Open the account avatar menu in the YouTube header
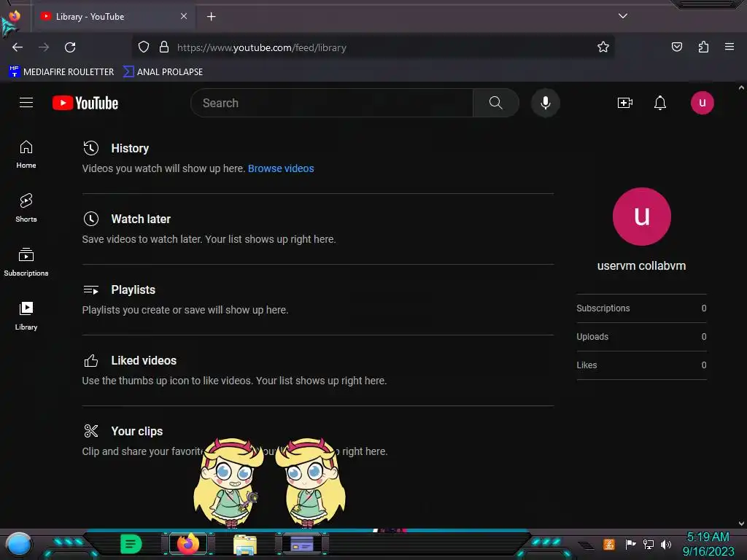This screenshot has width=747, height=560. [x=702, y=103]
